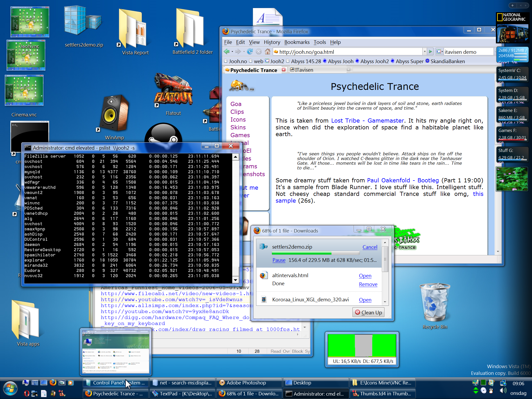Viewport: 532px width, 399px height.
Task: Open the forward button history dropdown arrow
Action: (x=244, y=52)
